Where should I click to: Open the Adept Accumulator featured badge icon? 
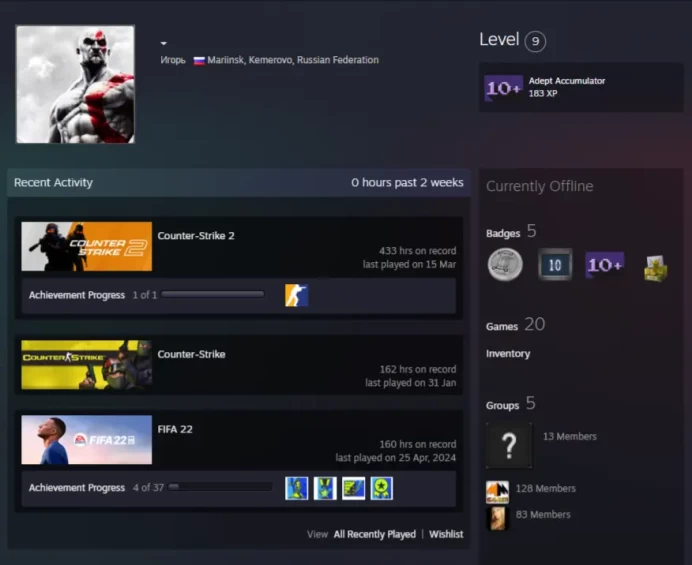pyautogui.click(x=504, y=88)
